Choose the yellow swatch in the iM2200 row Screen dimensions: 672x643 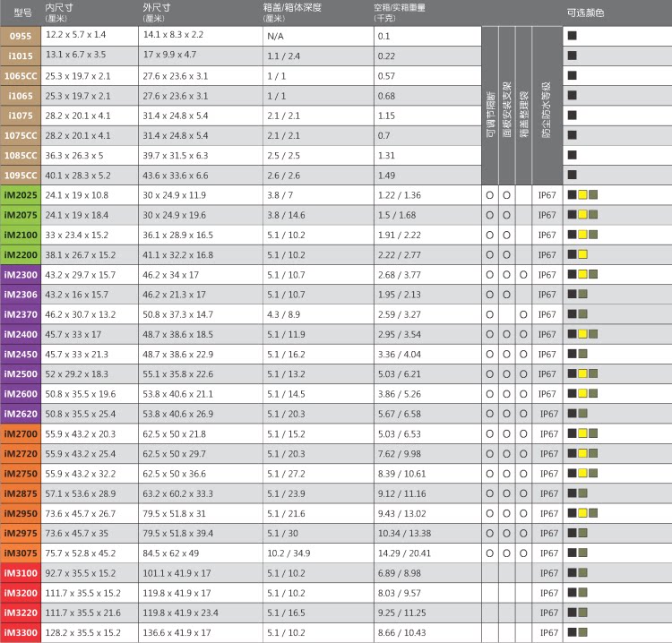click(x=582, y=254)
